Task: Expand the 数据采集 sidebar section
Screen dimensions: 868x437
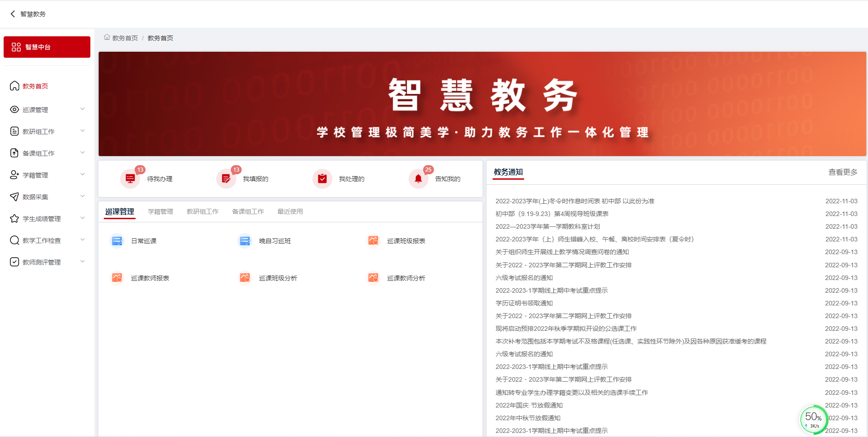Action: [x=47, y=196]
